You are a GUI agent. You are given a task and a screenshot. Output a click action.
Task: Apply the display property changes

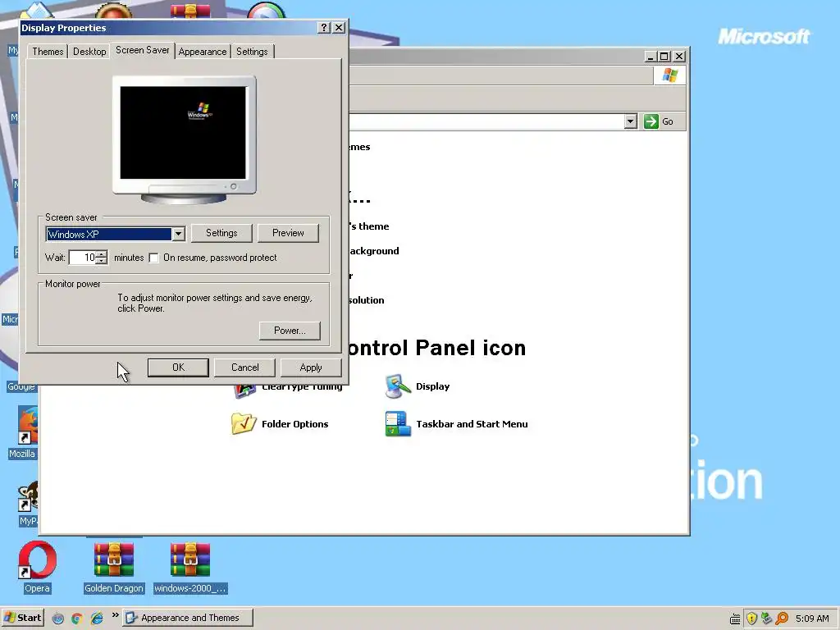click(x=311, y=367)
